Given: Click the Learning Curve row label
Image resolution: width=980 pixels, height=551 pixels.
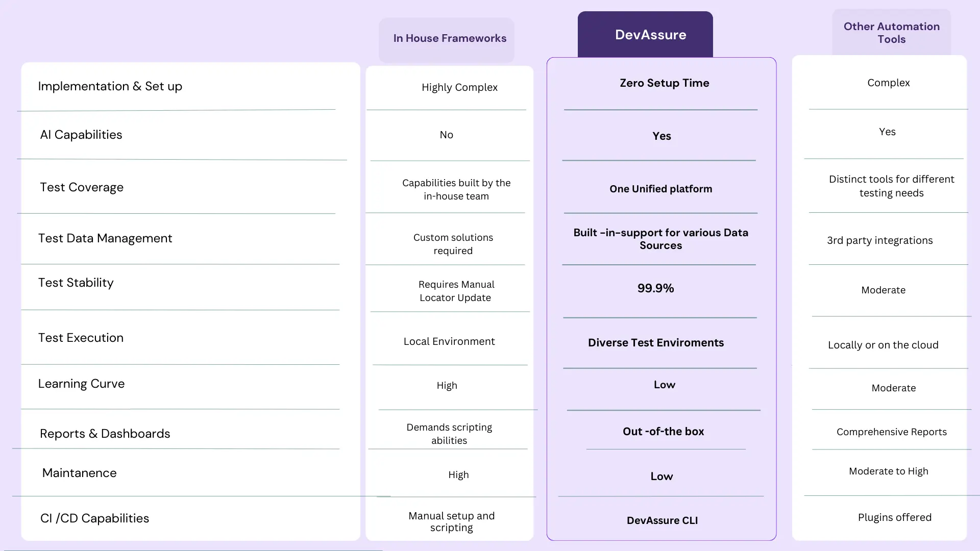Looking at the screenshot, I should click(x=81, y=383).
